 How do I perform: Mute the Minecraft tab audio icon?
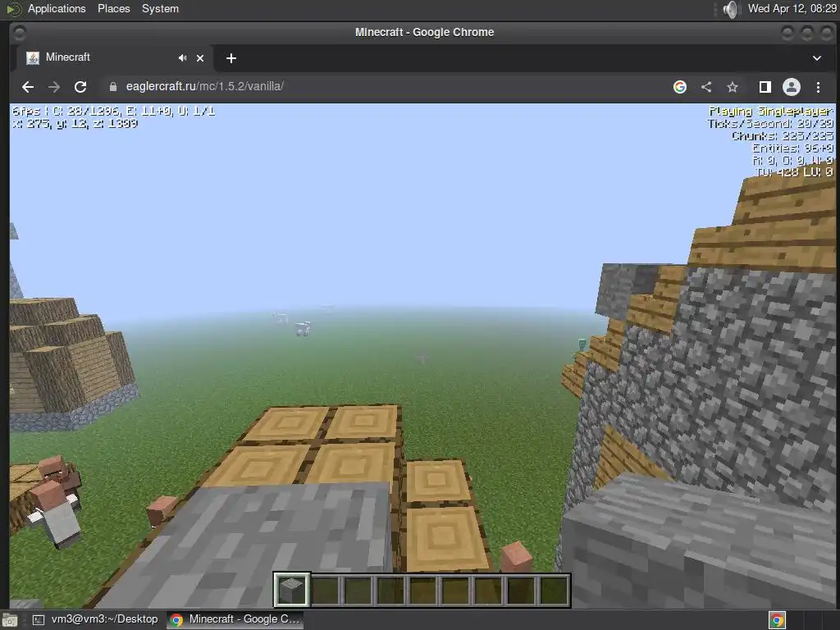tap(183, 58)
